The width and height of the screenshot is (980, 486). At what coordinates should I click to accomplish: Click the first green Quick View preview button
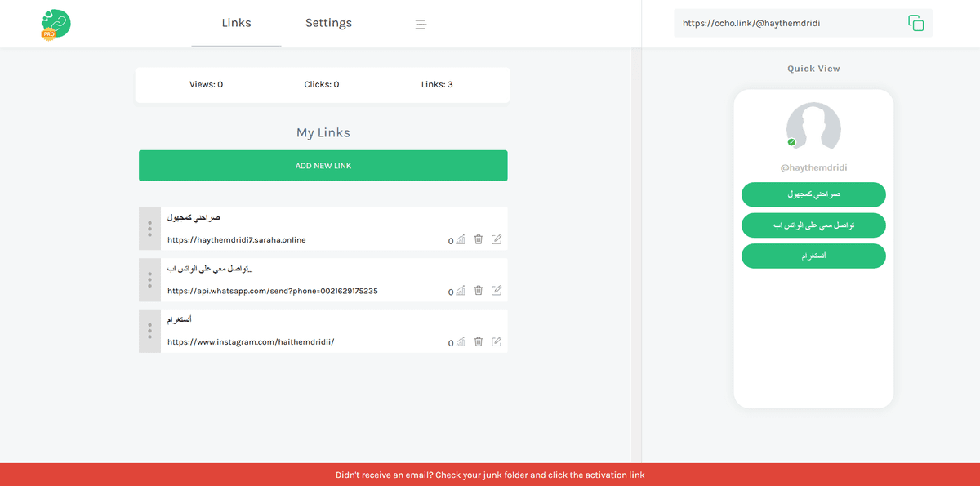point(813,194)
